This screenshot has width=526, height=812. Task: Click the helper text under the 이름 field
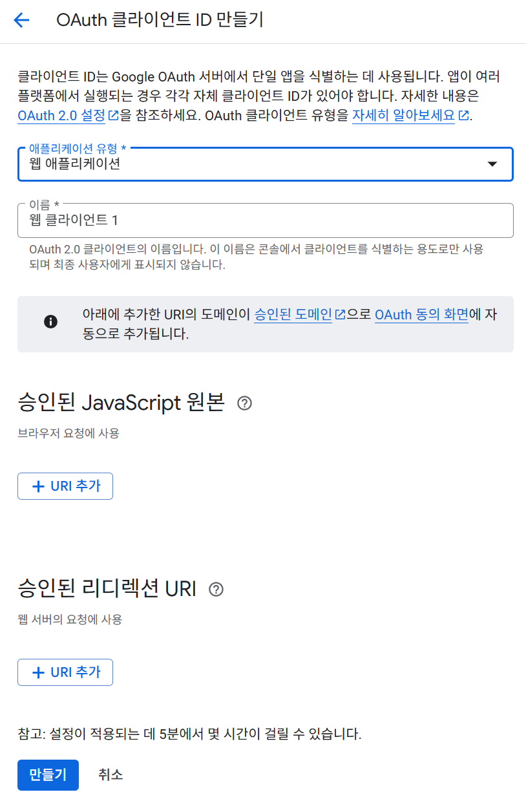point(257,257)
